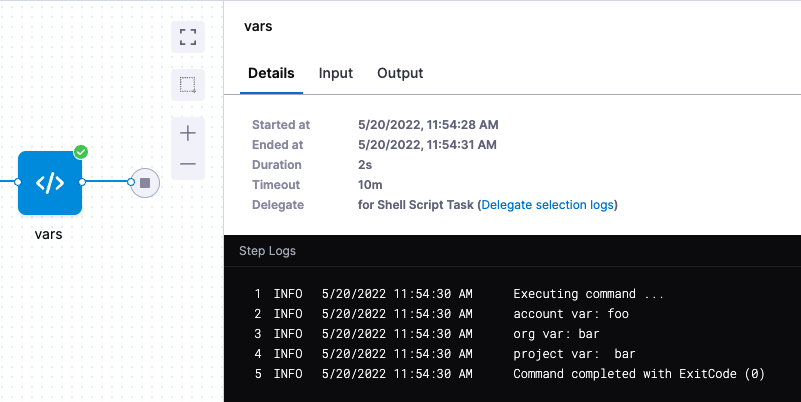This screenshot has height=402, width=801.
Task: Click the 'project var: bar' log entry
Action: tap(574, 354)
